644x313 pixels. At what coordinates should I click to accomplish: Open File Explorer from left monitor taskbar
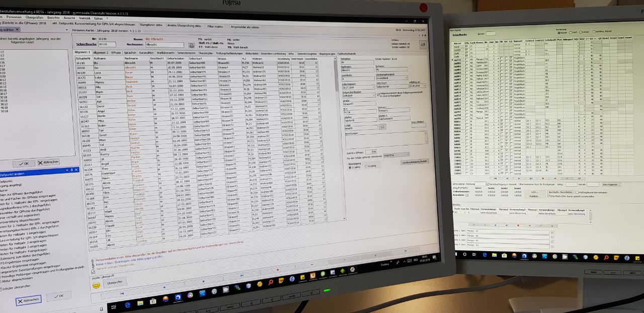pyautogui.click(x=140, y=303)
